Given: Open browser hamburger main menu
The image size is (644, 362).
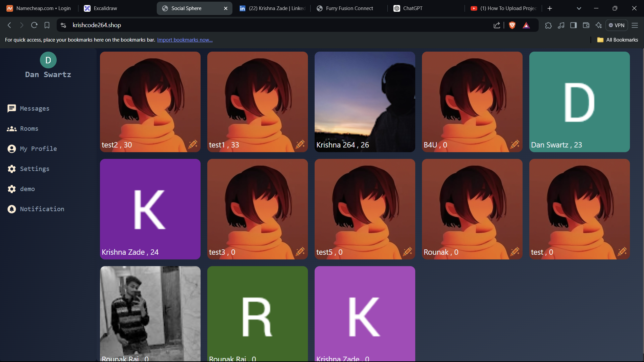Looking at the screenshot, I should 635,25.
